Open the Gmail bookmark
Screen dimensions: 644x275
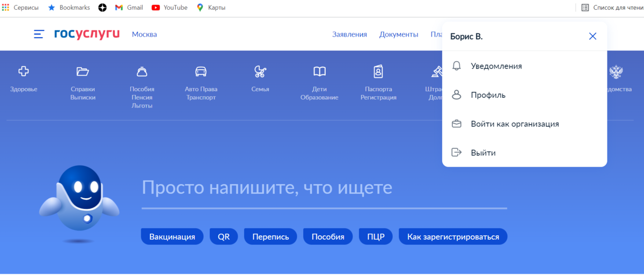click(129, 8)
